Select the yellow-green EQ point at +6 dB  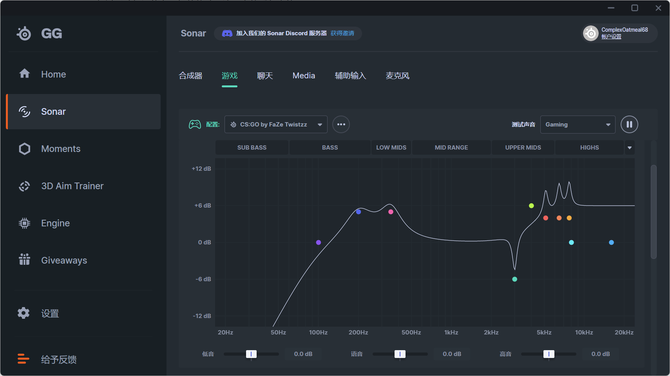click(531, 206)
